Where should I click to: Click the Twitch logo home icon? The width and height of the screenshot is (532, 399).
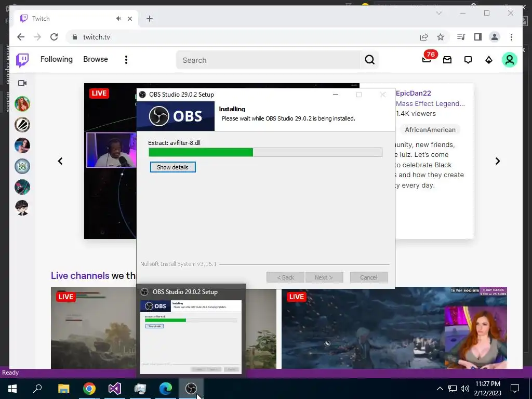(22, 60)
